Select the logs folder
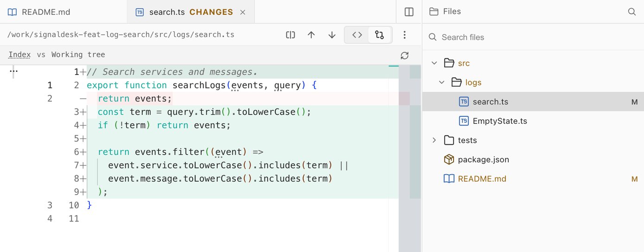Screen dimensions: 644x252 coord(474,82)
